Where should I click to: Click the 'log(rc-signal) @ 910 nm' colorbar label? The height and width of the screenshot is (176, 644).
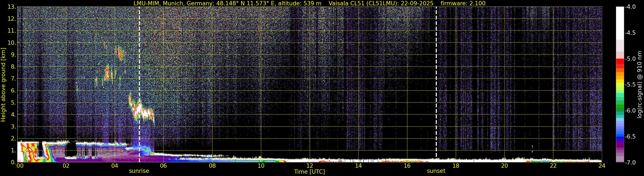[640, 85]
